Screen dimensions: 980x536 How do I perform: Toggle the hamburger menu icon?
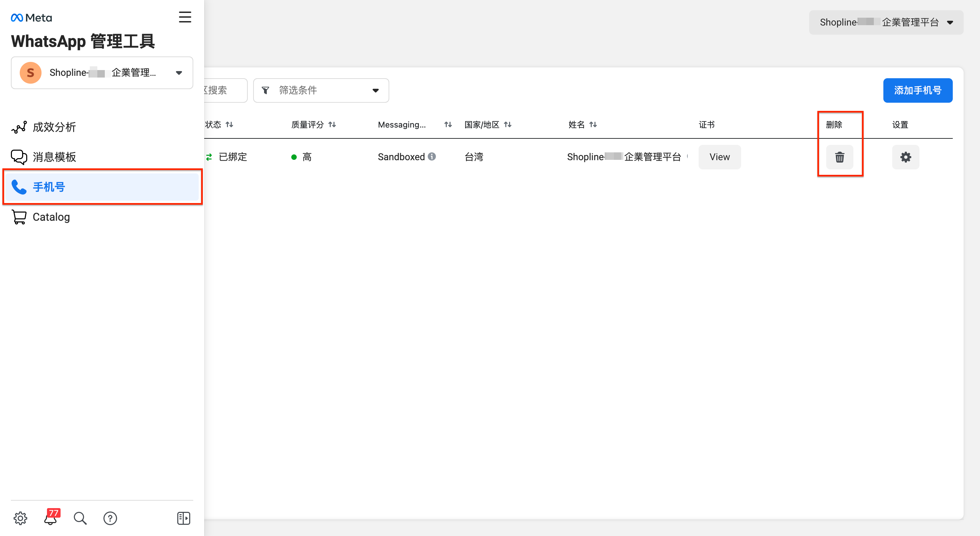[x=185, y=17]
